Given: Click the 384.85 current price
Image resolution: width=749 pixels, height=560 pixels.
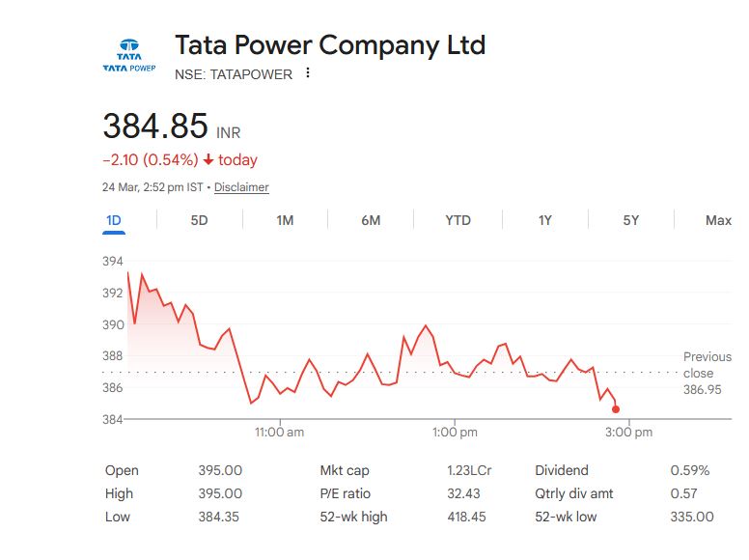Looking at the screenshot, I should (x=155, y=126).
